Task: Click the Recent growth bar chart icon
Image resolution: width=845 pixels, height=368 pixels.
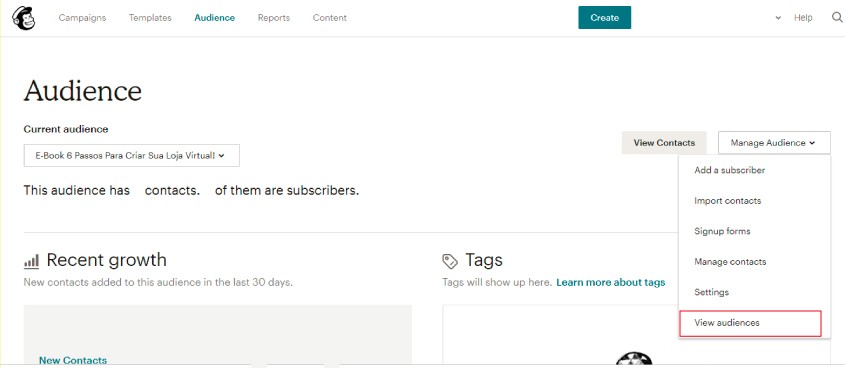Action: click(32, 262)
